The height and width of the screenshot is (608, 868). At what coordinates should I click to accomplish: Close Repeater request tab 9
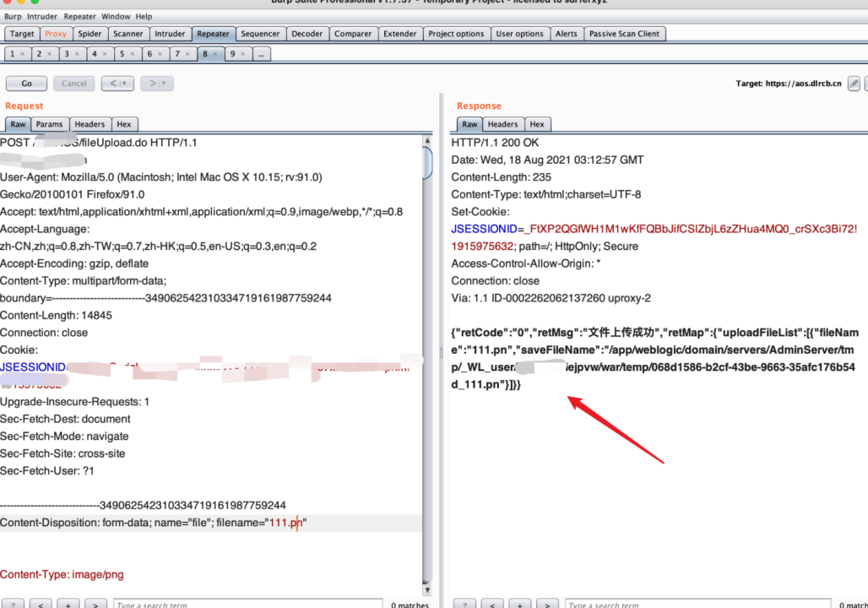point(243,54)
